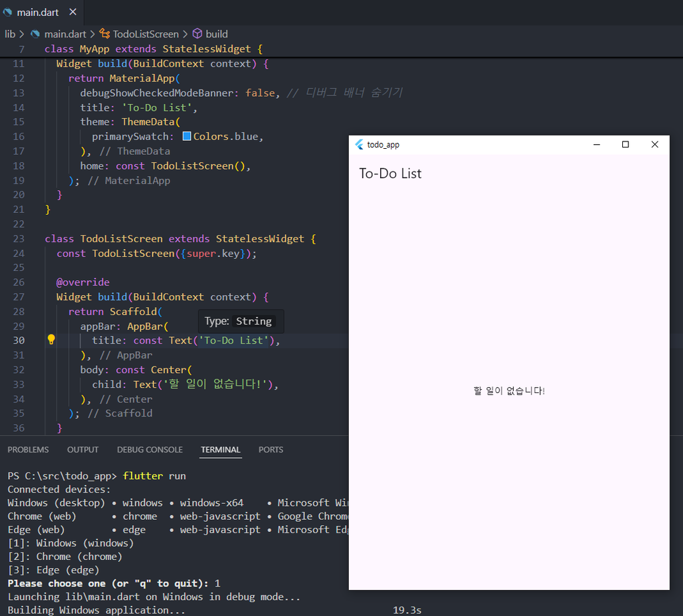Click the lightbulb quick-fix icon on line 30

pyautogui.click(x=51, y=340)
